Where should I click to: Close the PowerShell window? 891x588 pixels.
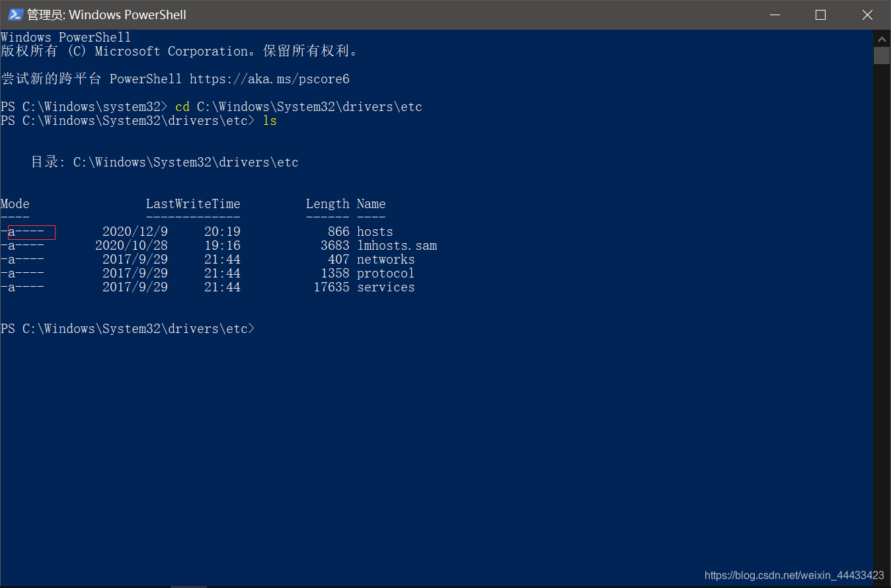[x=867, y=15]
